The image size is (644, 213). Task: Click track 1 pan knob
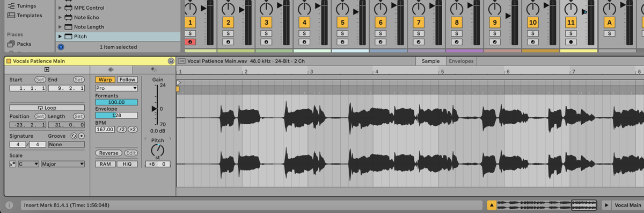tap(190, 9)
